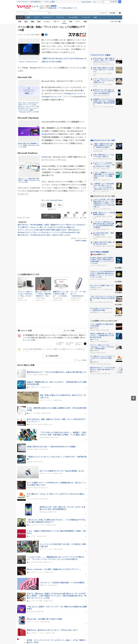Open 購入履歴 link
The image size is (138, 644).
click(x=112, y=13)
